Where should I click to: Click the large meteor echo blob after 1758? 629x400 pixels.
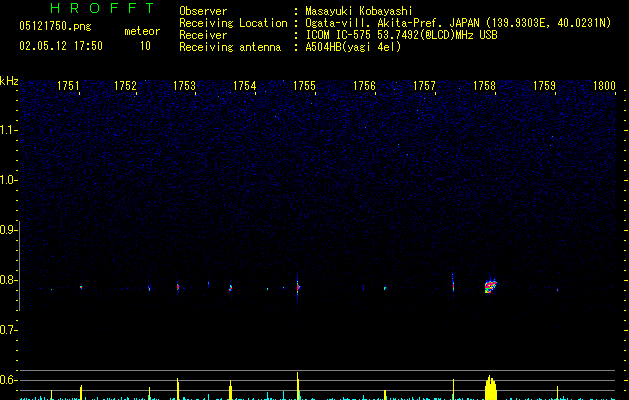click(490, 286)
